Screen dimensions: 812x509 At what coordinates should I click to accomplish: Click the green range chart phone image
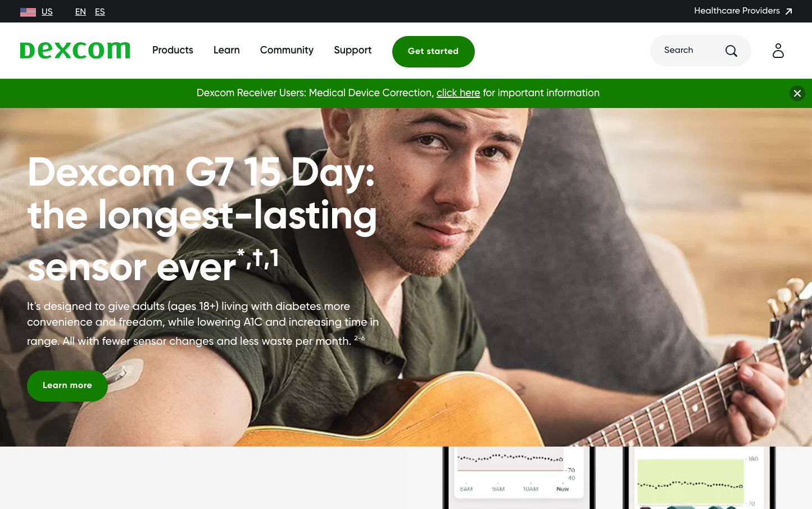[699, 478]
